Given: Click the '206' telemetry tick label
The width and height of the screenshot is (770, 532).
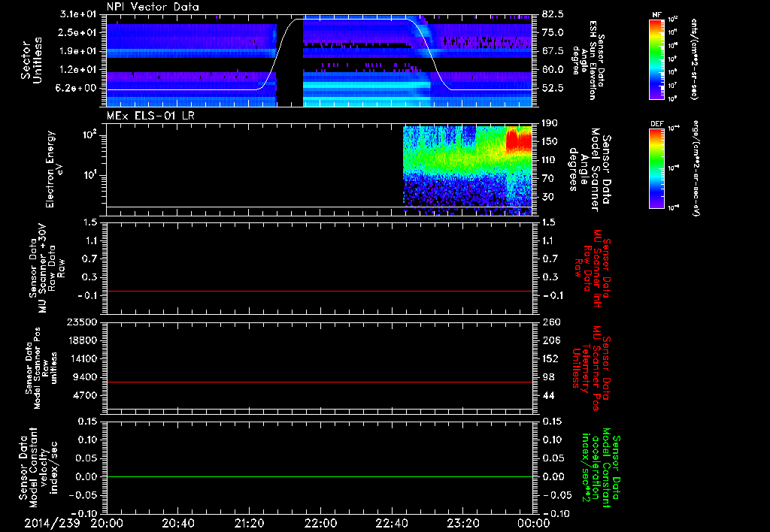Looking at the screenshot, I should click(551, 340).
